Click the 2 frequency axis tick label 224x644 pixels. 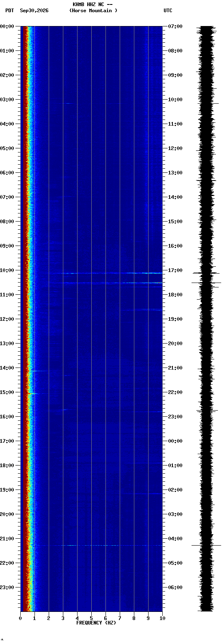pos(49,618)
